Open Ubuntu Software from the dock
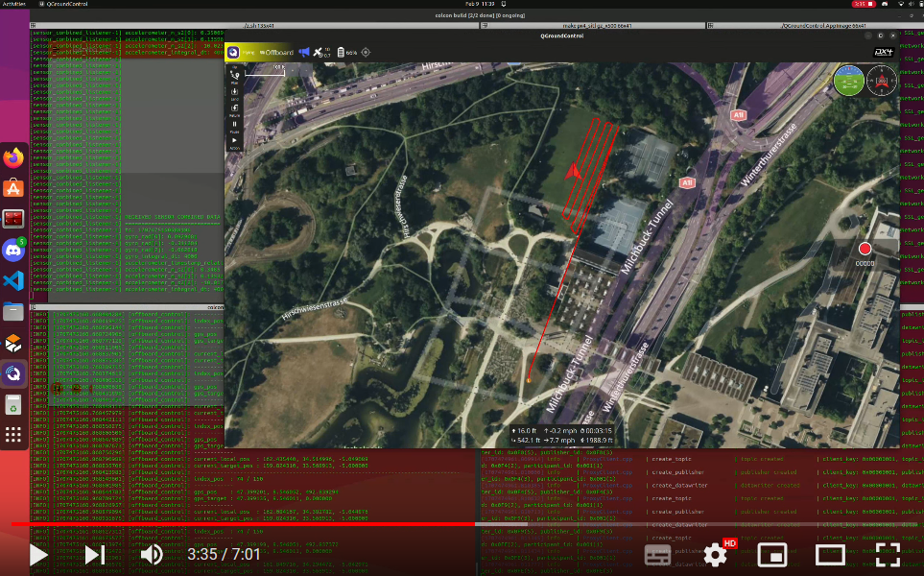 pyautogui.click(x=13, y=189)
